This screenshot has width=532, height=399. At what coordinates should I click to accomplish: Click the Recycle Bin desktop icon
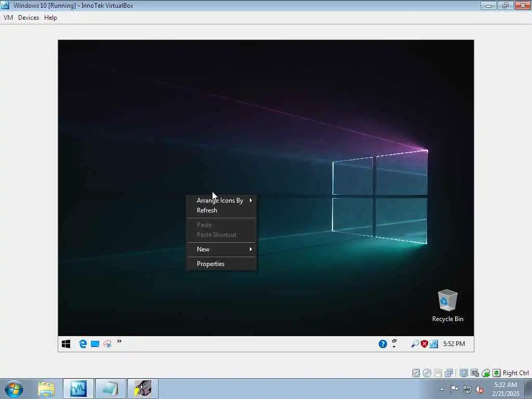[447, 305]
